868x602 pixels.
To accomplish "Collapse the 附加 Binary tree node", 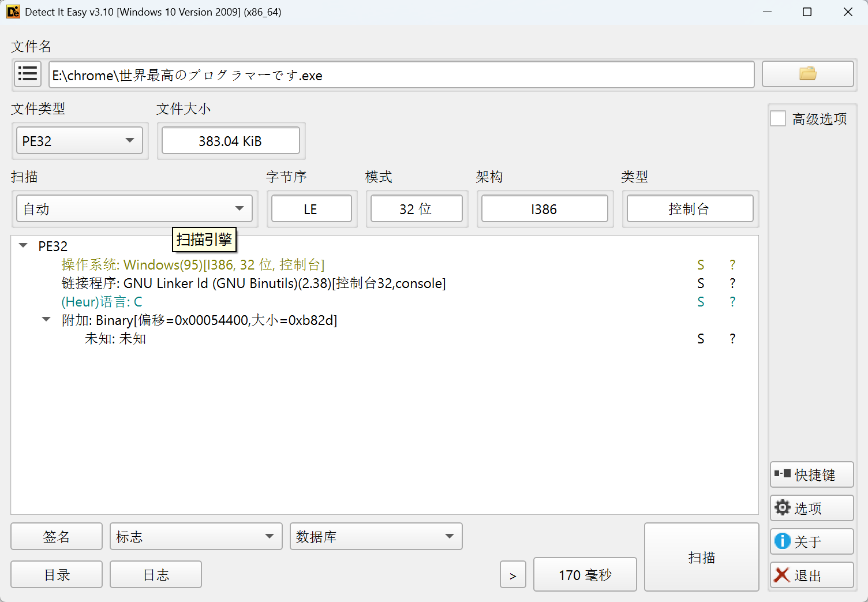I will point(46,320).
